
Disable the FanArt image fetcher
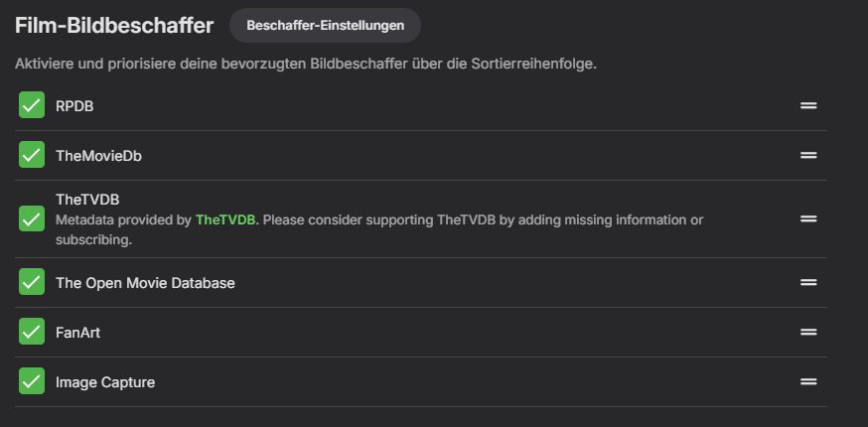pyautogui.click(x=32, y=332)
